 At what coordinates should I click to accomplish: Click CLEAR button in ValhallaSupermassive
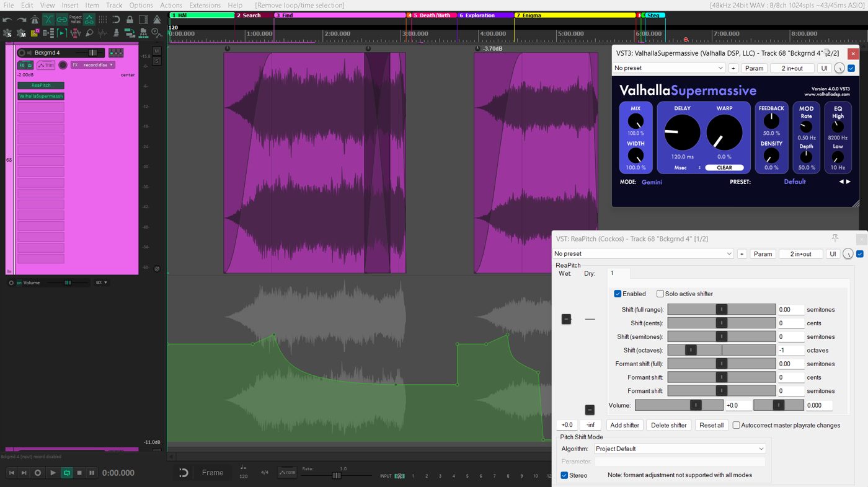(x=724, y=167)
